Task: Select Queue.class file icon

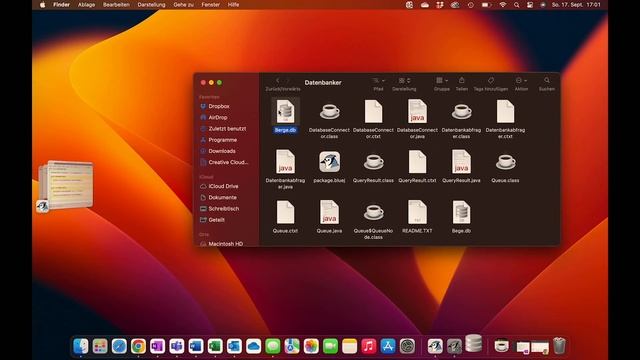Action: [505, 162]
